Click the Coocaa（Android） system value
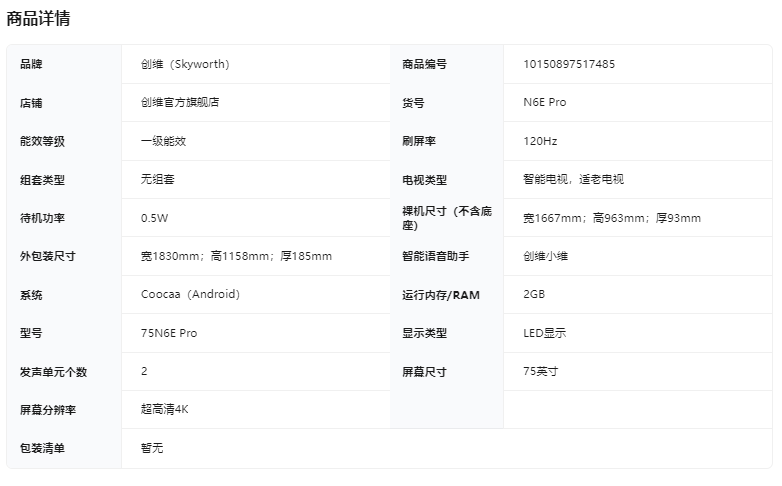 tap(190, 295)
